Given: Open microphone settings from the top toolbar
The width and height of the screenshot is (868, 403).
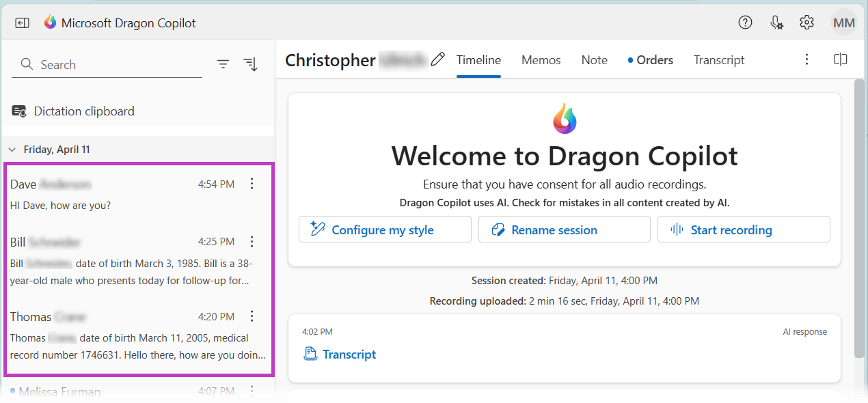Looking at the screenshot, I should [x=776, y=23].
